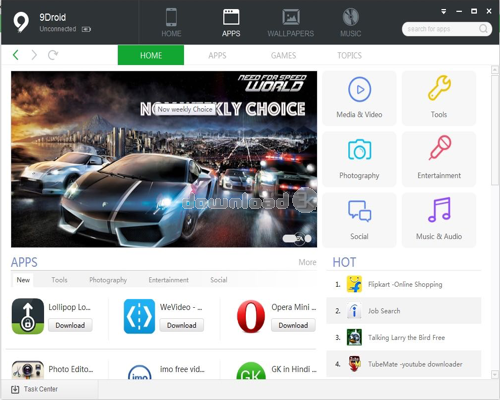
Task: Click the Photo Editor app title
Action: [x=71, y=369]
